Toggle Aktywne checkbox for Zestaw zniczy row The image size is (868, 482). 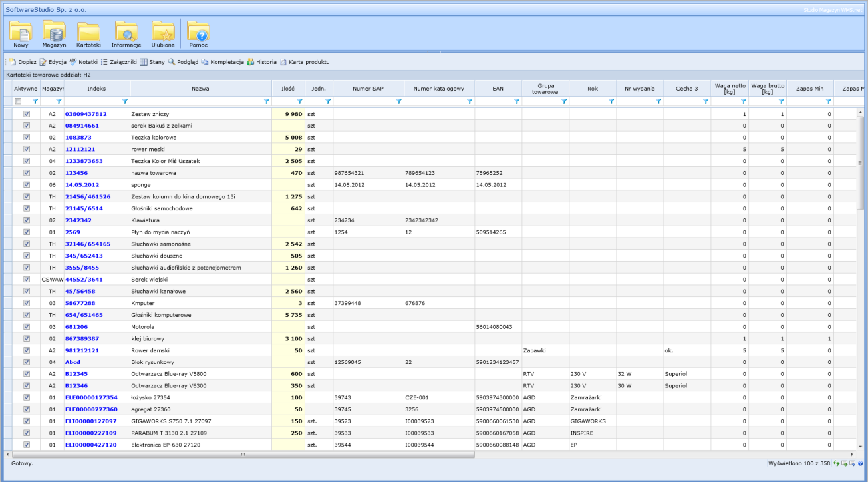click(x=27, y=114)
